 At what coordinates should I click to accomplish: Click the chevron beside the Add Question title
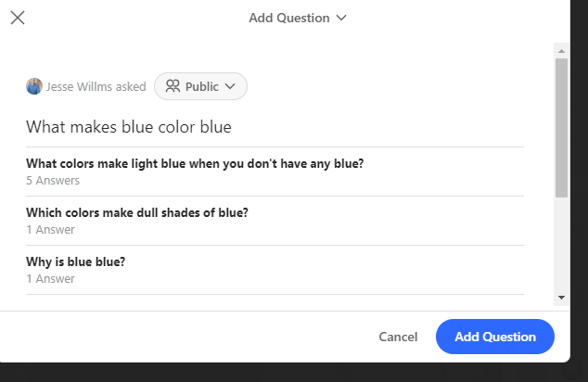click(x=341, y=18)
